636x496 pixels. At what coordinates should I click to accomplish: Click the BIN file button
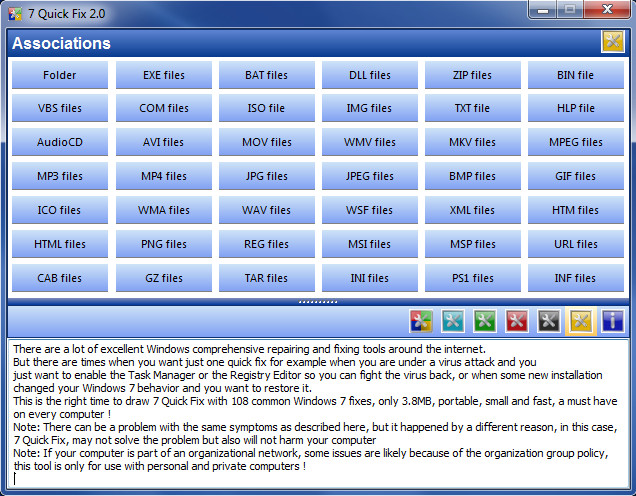pos(576,75)
